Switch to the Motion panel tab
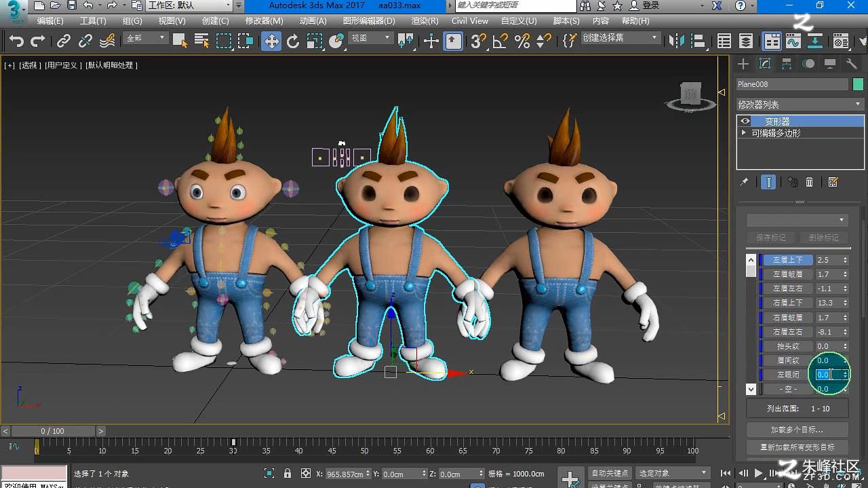 pyautogui.click(x=808, y=64)
